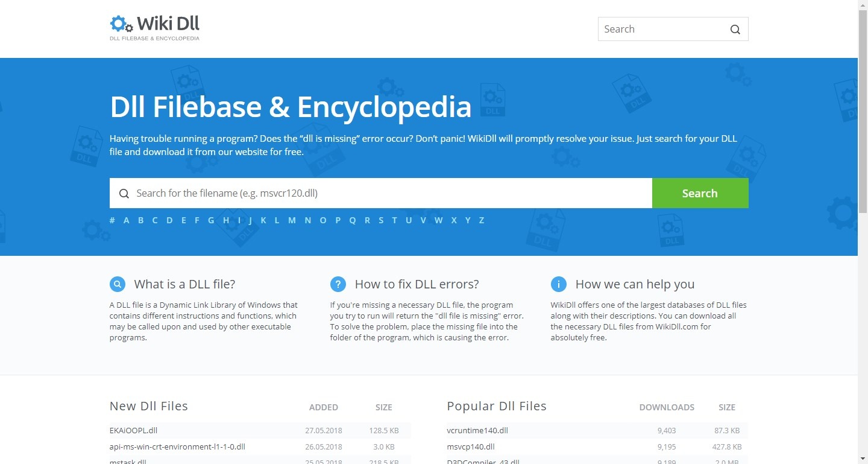Browse DLL files starting with B
This screenshot has width=868, height=464.
coord(140,220)
